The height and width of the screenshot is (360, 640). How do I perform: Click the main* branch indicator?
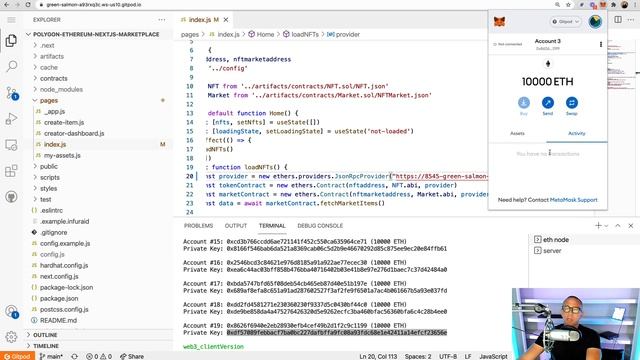click(x=51, y=356)
